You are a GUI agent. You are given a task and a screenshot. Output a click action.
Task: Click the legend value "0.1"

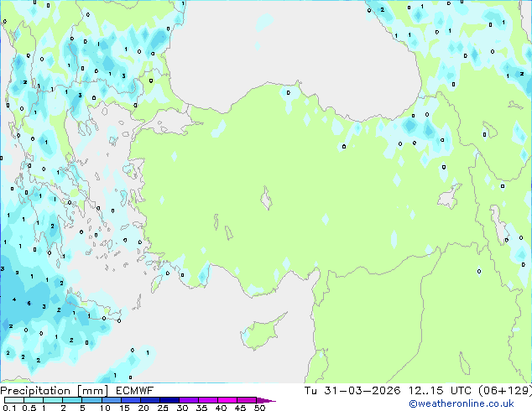(9, 408)
